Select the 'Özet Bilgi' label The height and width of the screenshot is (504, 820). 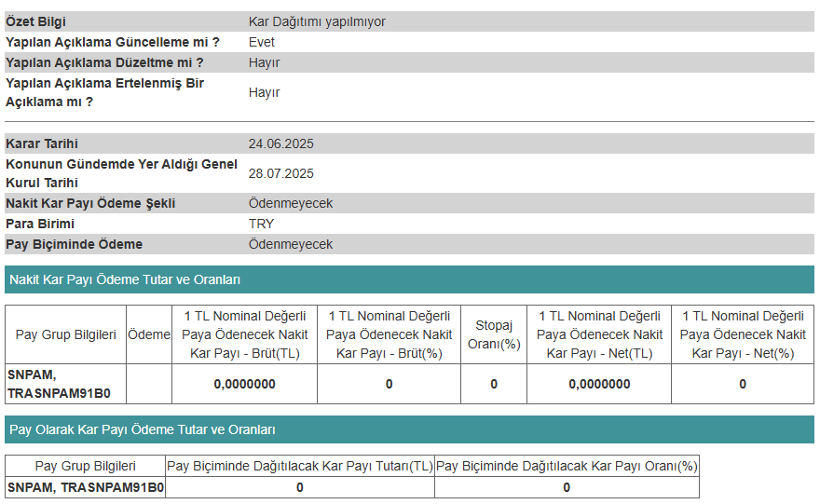click(x=35, y=21)
